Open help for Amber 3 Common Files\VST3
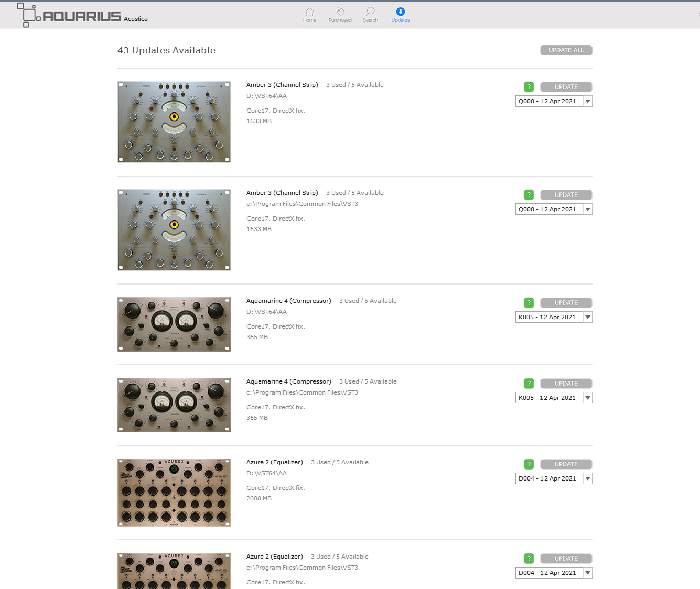Screen dimensions: 700x589 529,195
